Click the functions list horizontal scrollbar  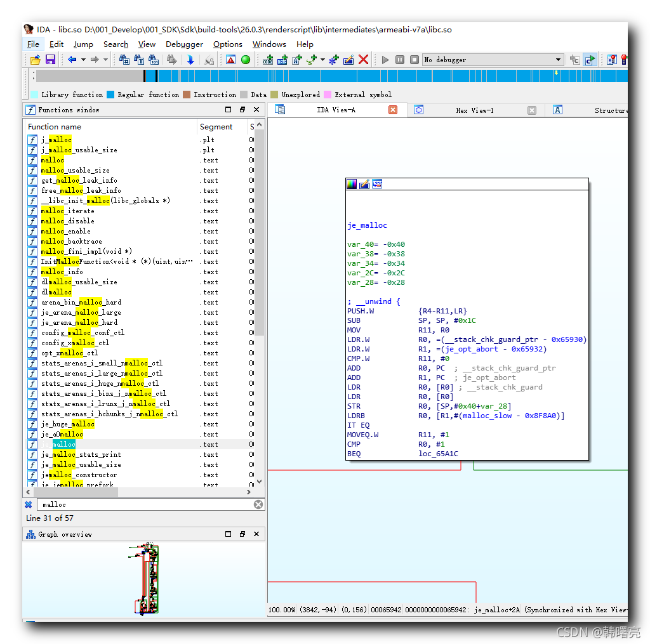coord(76,492)
